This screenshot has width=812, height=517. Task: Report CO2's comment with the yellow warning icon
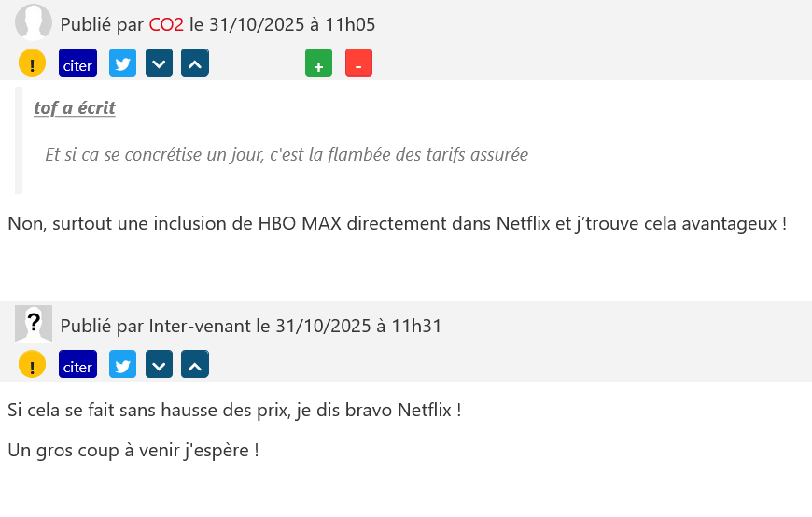click(32, 63)
